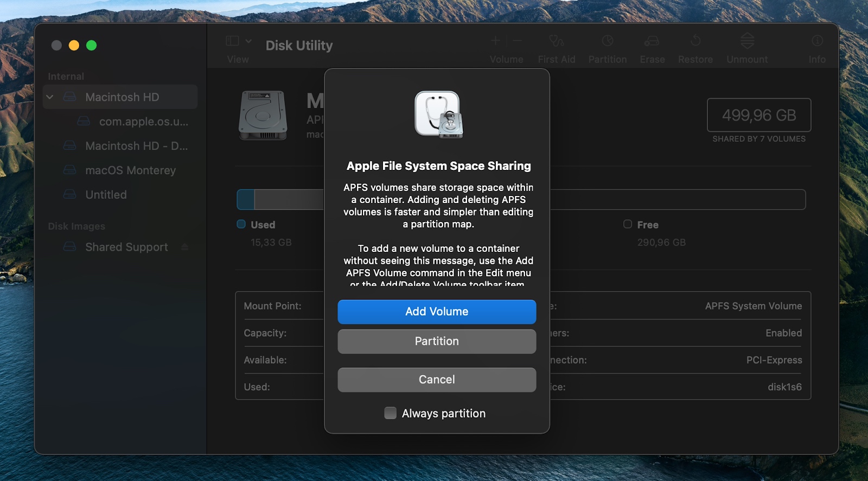Click the remove volume minus icon
This screenshot has height=481, width=868.
518,41
